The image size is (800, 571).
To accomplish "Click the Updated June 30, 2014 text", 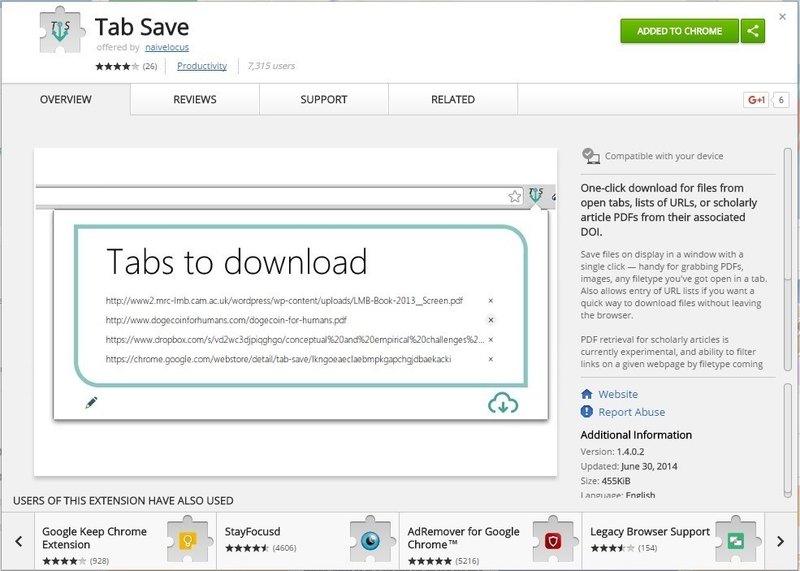I will tap(629, 466).
